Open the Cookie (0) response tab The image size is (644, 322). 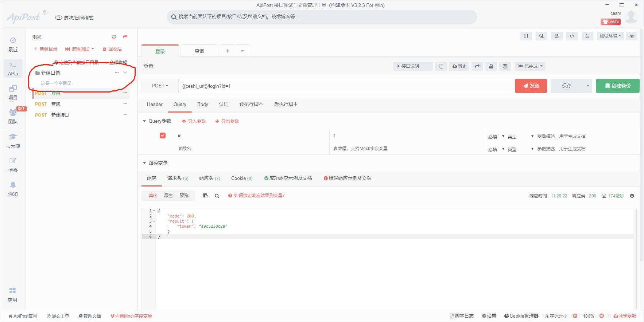(242, 178)
